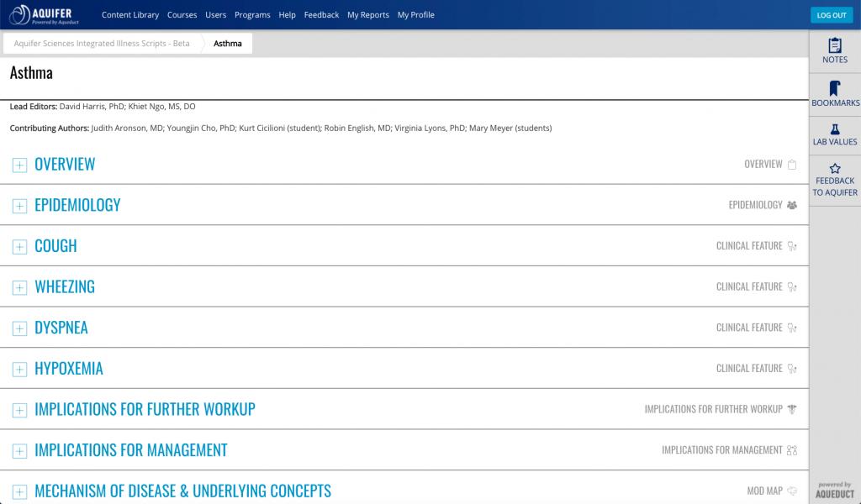
Task: Click MECHANISM OF DISEASE & UNDERLYING CONCEPTS heading
Action: (182, 491)
